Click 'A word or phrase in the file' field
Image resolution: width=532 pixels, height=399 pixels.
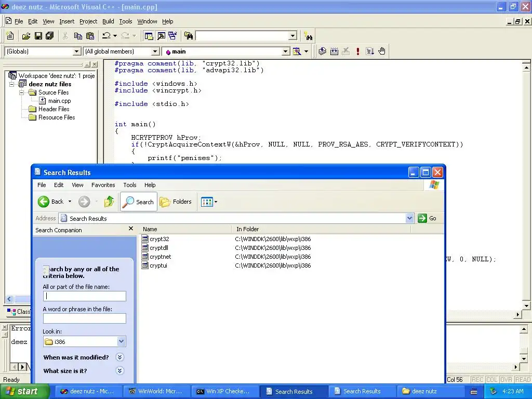click(85, 318)
